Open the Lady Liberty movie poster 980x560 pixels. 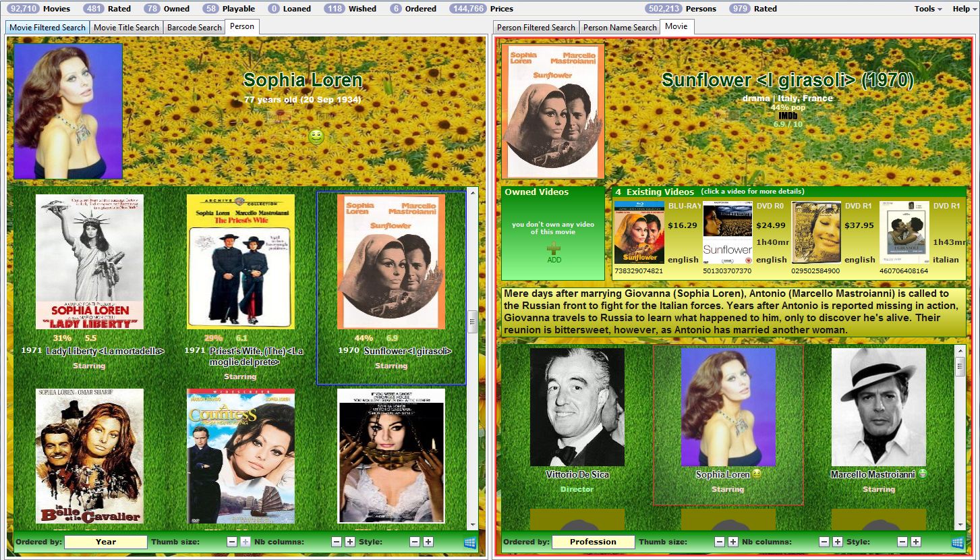[90, 262]
